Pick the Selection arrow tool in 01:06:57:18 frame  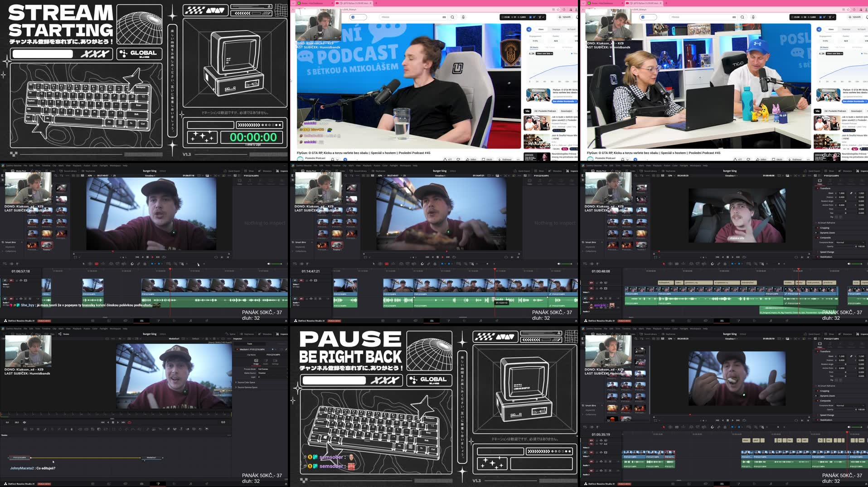(x=83, y=264)
